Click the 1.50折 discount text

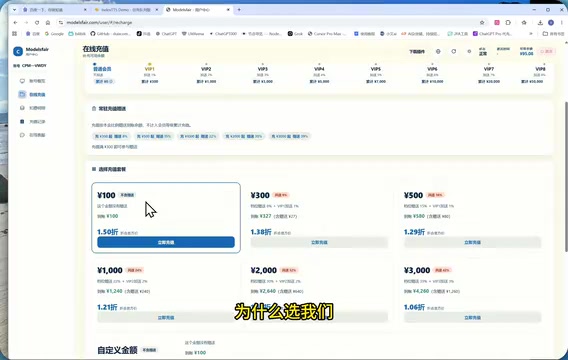(x=108, y=232)
